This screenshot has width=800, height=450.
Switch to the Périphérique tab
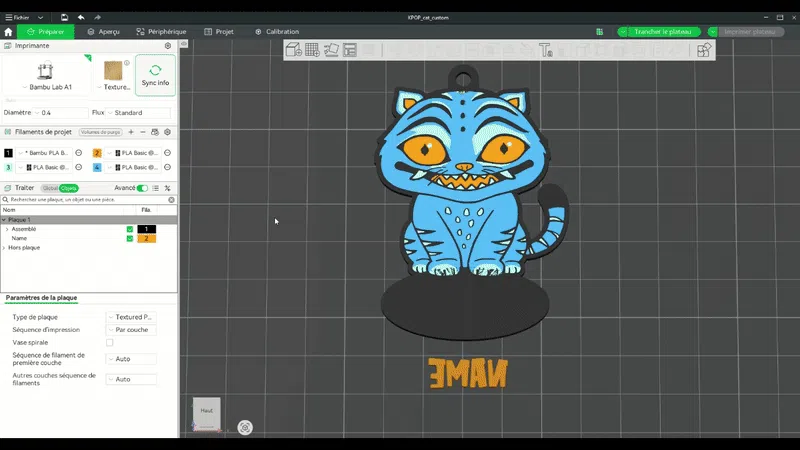point(161,32)
